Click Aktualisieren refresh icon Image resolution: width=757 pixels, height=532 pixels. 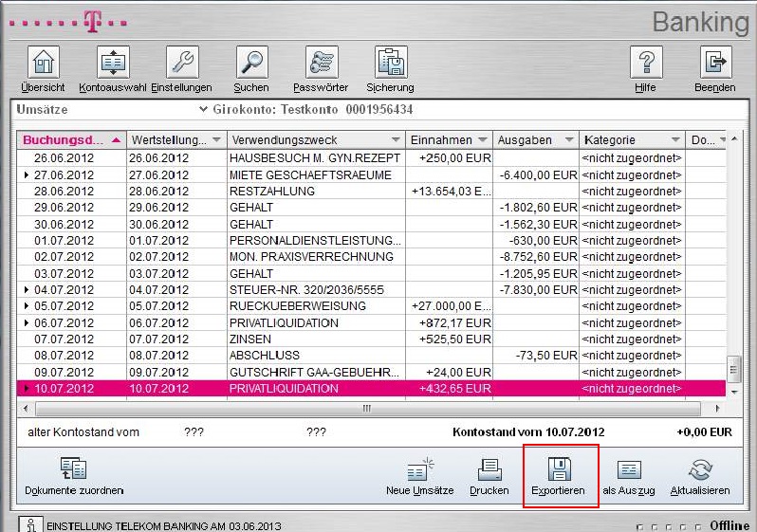click(700, 469)
